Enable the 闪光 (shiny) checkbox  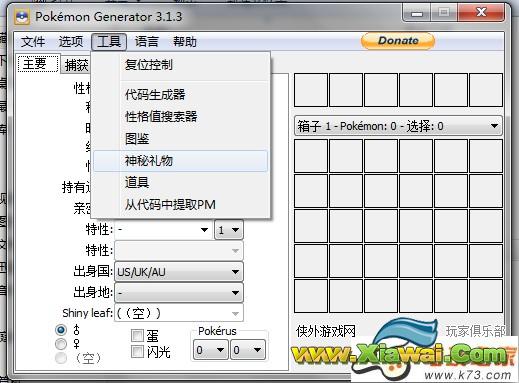[x=137, y=351]
